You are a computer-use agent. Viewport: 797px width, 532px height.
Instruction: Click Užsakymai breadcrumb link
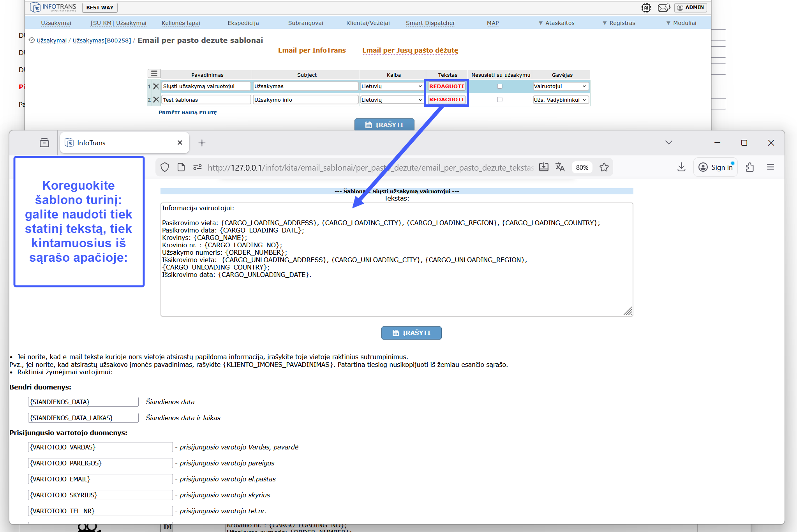click(x=52, y=41)
